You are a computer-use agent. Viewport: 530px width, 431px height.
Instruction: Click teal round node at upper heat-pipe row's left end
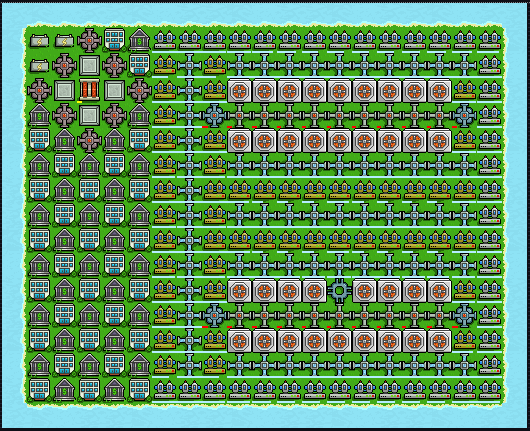click(x=214, y=115)
